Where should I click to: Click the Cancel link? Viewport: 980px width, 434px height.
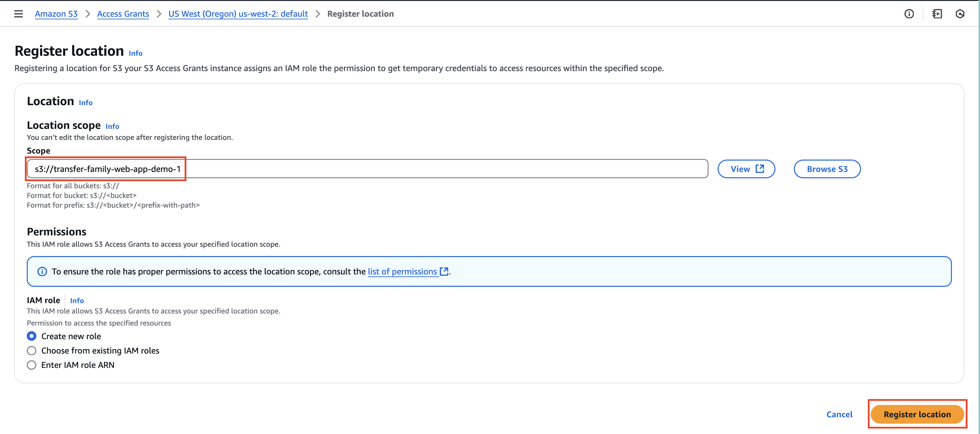(x=839, y=414)
